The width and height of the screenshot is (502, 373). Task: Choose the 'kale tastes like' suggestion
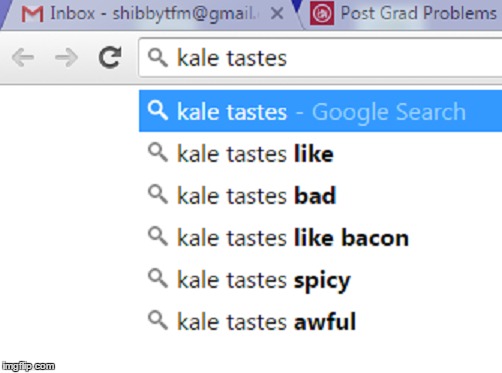(320, 153)
